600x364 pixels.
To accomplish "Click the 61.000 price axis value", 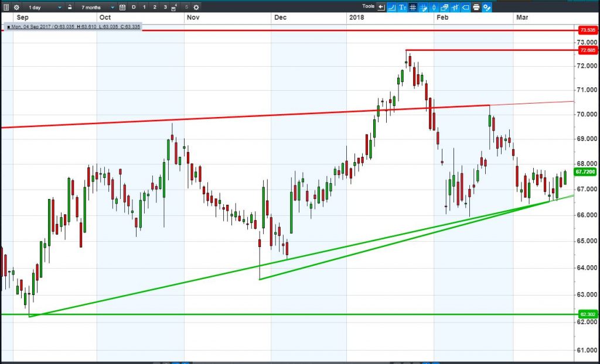I will (x=588, y=350).
